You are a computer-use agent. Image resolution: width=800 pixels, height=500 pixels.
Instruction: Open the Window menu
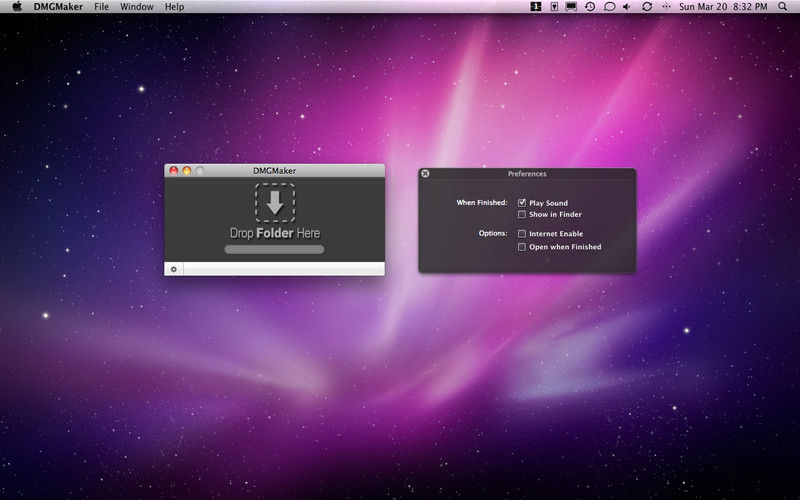[137, 7]
